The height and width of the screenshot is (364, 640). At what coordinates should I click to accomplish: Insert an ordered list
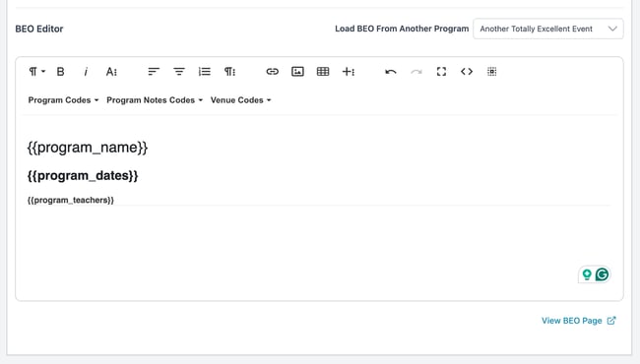(204, 72)
